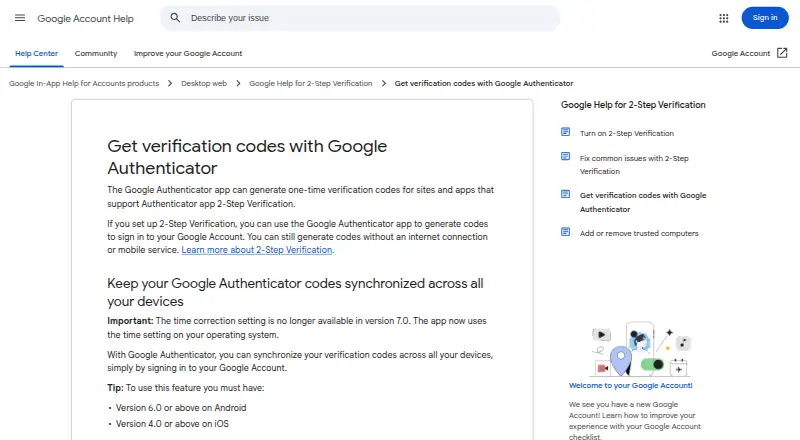This screenshot has height=440, width=800.
Task: Switch to the Community tab
Action: 96,54
